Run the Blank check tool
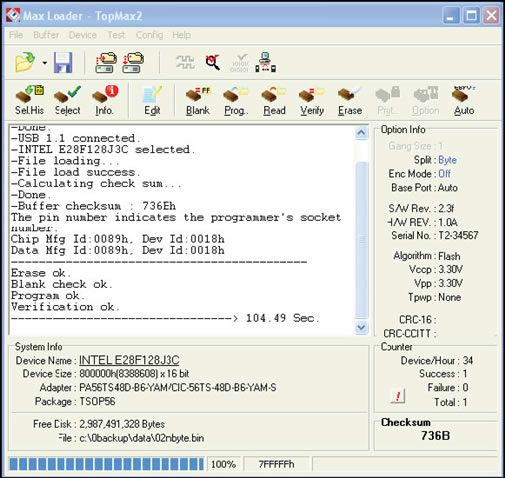The image size is (505, 478). point(198,100)
